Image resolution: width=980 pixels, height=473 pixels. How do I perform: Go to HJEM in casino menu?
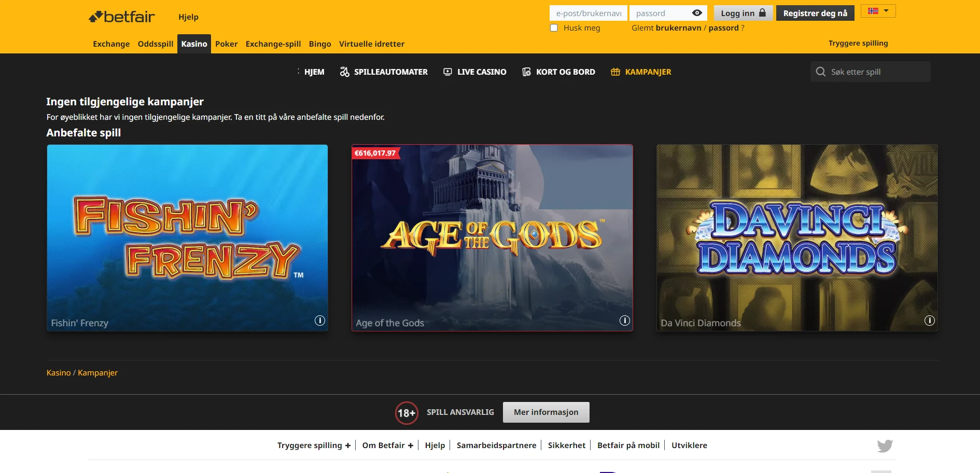(314, 72)
